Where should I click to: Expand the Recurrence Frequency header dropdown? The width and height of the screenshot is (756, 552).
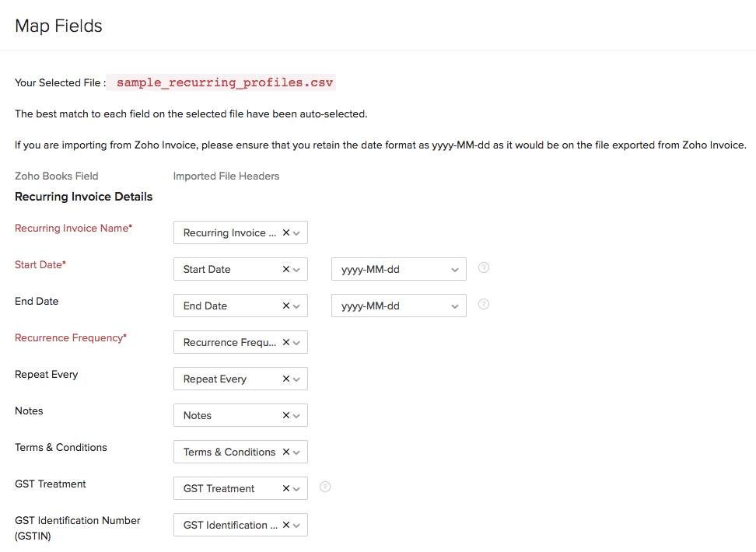[x=296, y=342]
